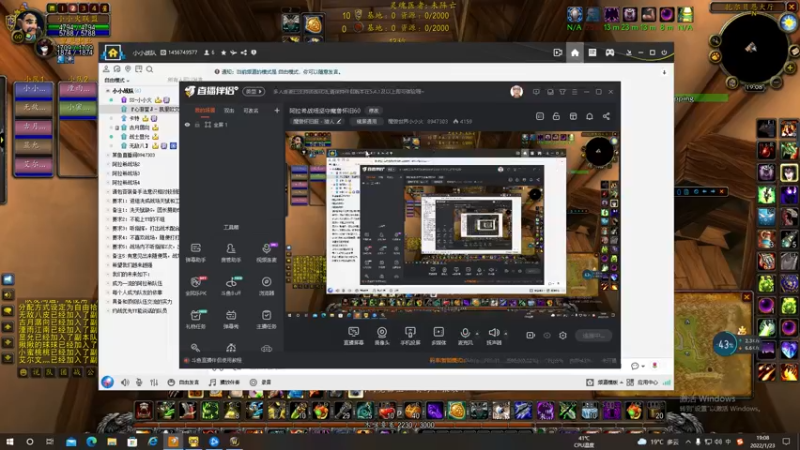The image size is (800, 450).
Task: Click the bell notification icon in stream info bar
Action: tap(589, 116)
